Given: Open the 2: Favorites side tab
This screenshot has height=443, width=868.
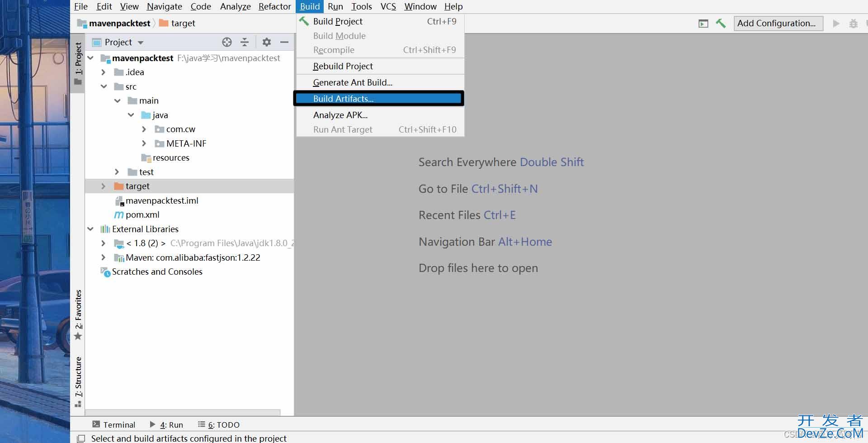Looking at the screenshot, I should coord(78,315).
